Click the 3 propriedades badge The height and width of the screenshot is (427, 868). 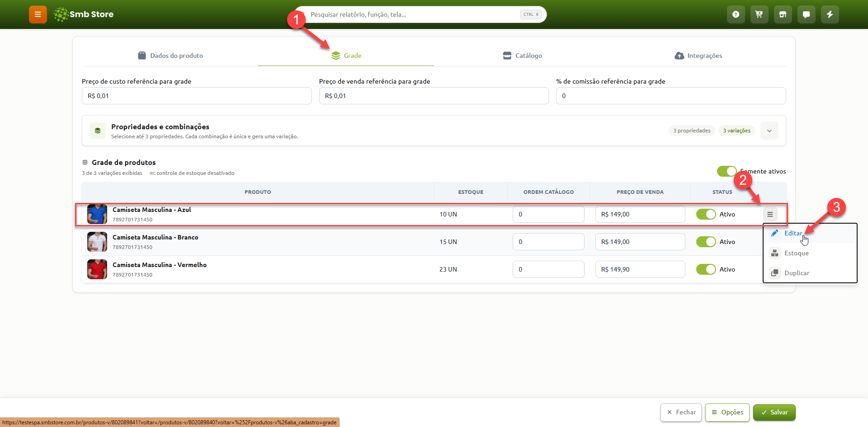(x=692, y=131)
